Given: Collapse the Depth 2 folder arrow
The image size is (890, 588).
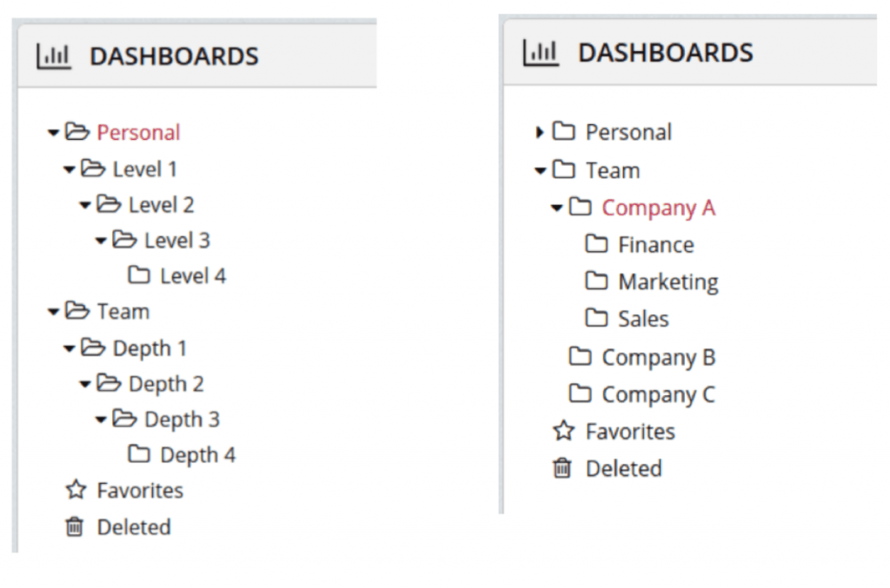Looking at the screenshot, I should click(85, 385).
